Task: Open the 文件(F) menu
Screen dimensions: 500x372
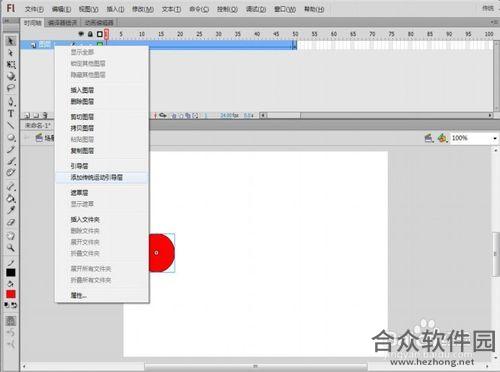Action: pyautogui.click(x=34, y=9)
